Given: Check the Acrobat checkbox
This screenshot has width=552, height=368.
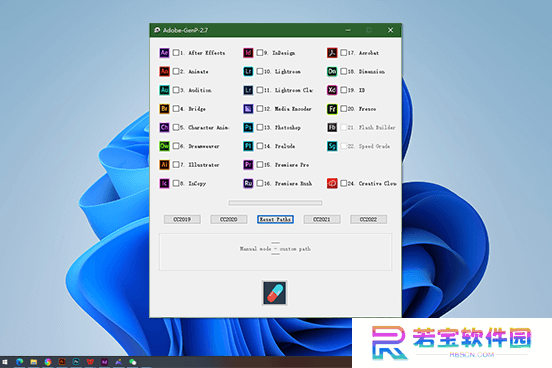Looking at the screenshot, I should tap(344, 53).
